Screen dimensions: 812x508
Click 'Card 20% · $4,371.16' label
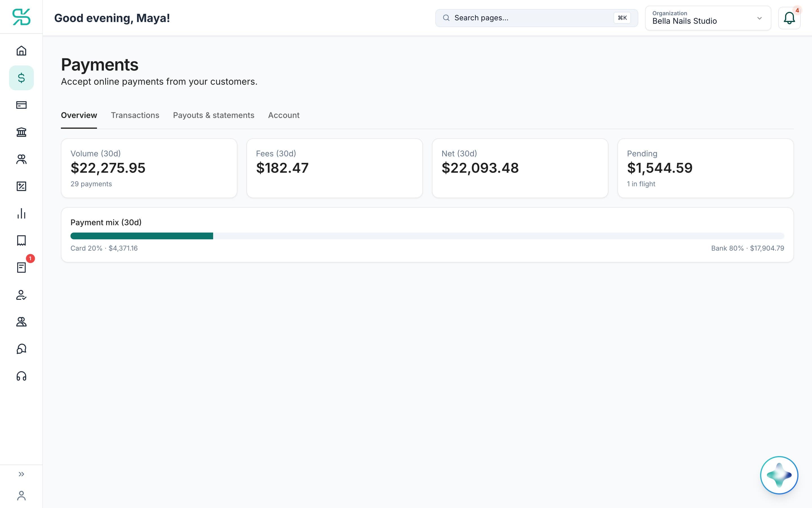(104, 248)
